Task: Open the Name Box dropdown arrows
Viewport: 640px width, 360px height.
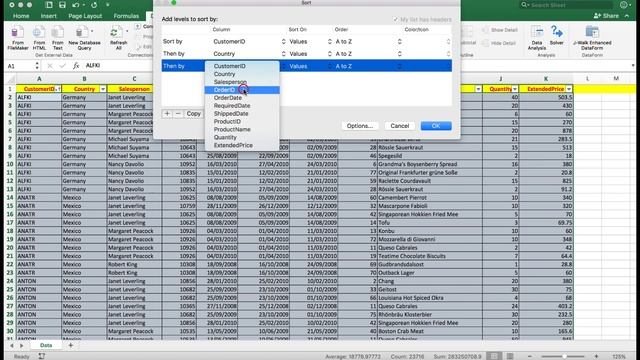Action: click(x=37, y=65)
